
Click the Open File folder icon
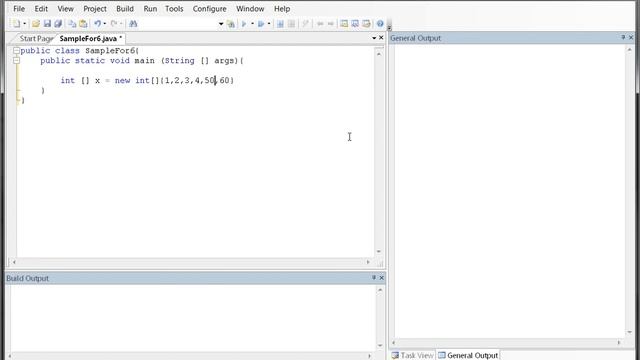pos(36,24)
